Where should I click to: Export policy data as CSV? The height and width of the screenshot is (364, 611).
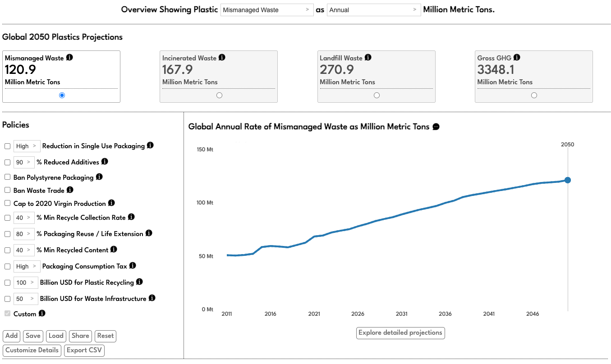(x=84, y=350)
